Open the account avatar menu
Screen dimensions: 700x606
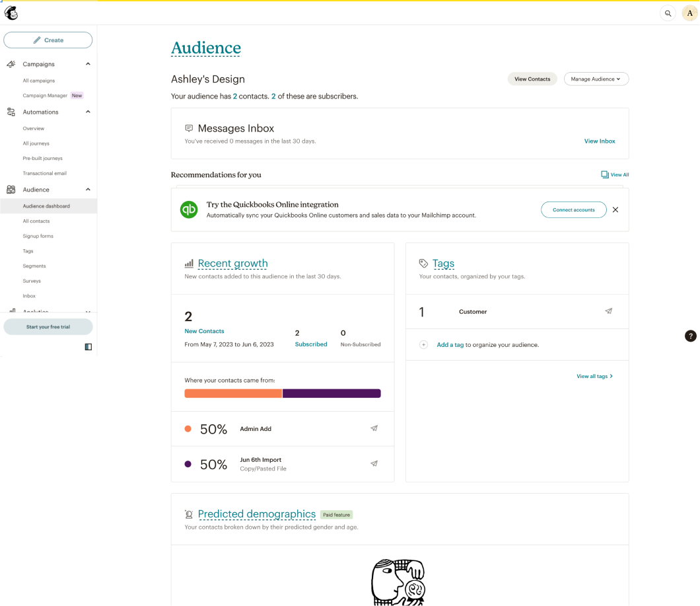pos(689,13)
